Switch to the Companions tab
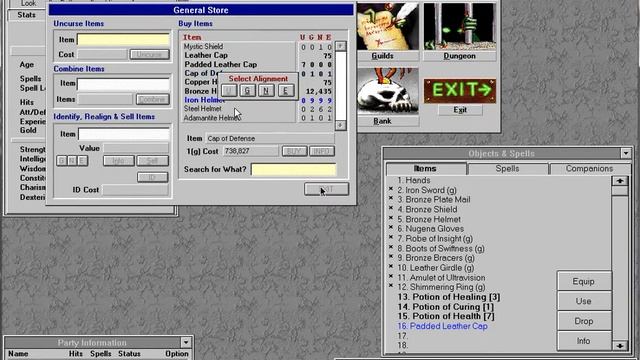The image size is (640, 360). coord(589,169)
